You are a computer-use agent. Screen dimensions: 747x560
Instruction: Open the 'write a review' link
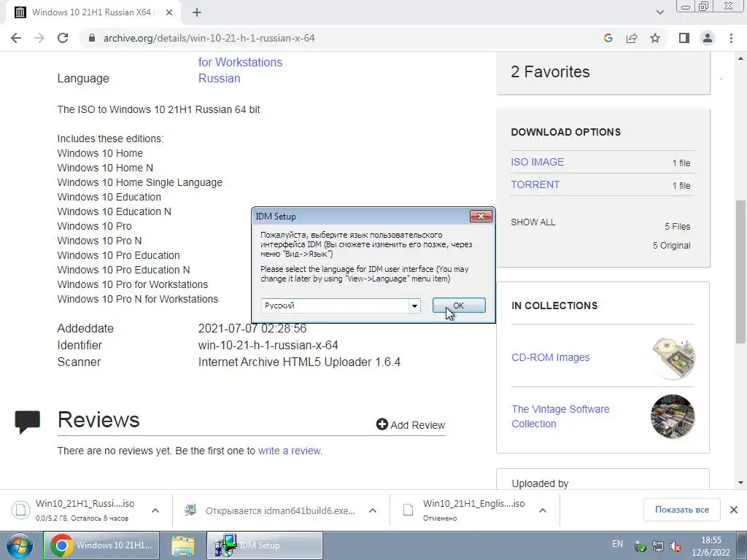[289, 451]
